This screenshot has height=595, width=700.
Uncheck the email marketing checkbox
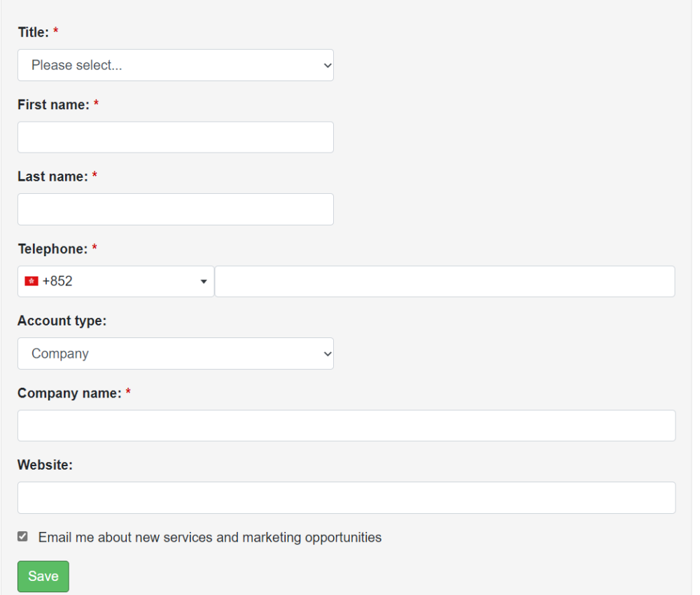coord(23,537)
